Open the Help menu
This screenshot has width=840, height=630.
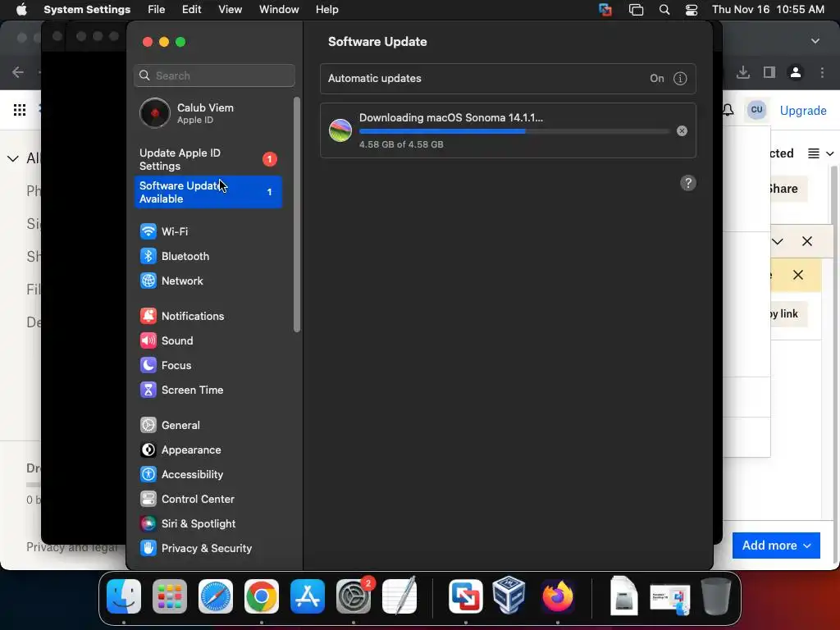pos(326,10)
